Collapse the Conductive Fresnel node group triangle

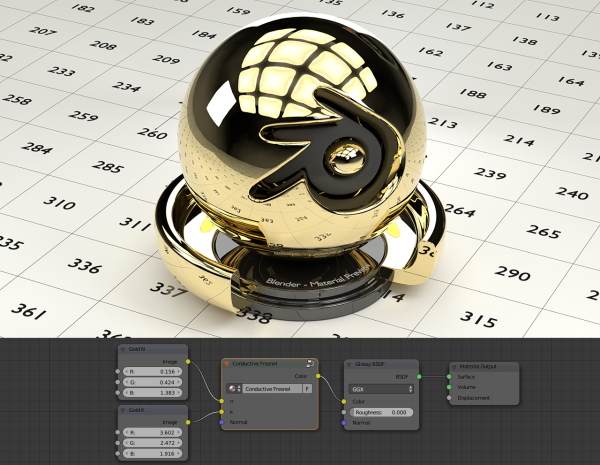tap(227, 364)
